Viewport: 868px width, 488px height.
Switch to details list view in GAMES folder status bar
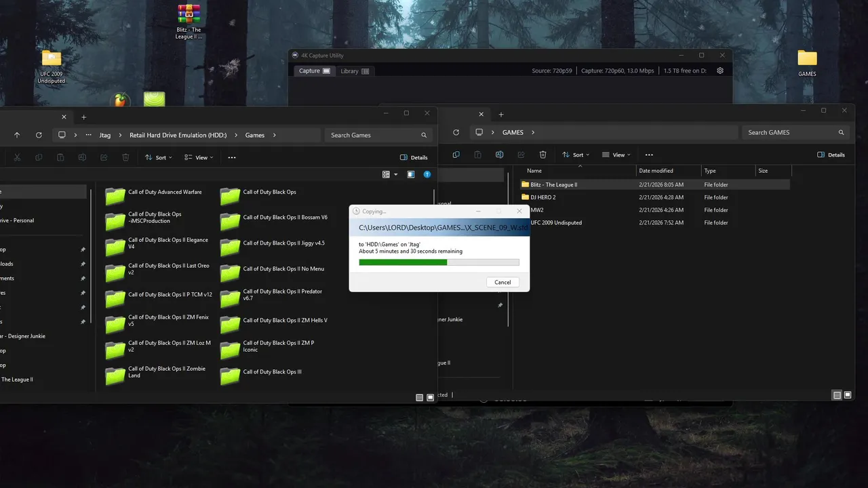[x=837, y=395]
